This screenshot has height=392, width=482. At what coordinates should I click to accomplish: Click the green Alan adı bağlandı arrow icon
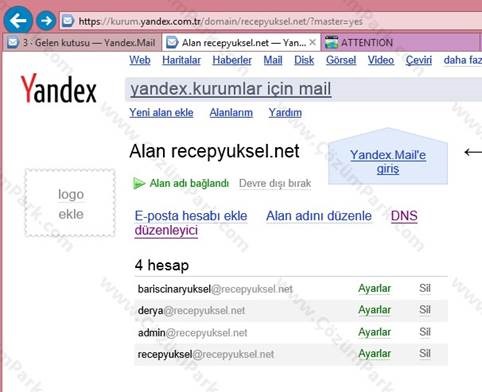(139, 183)
